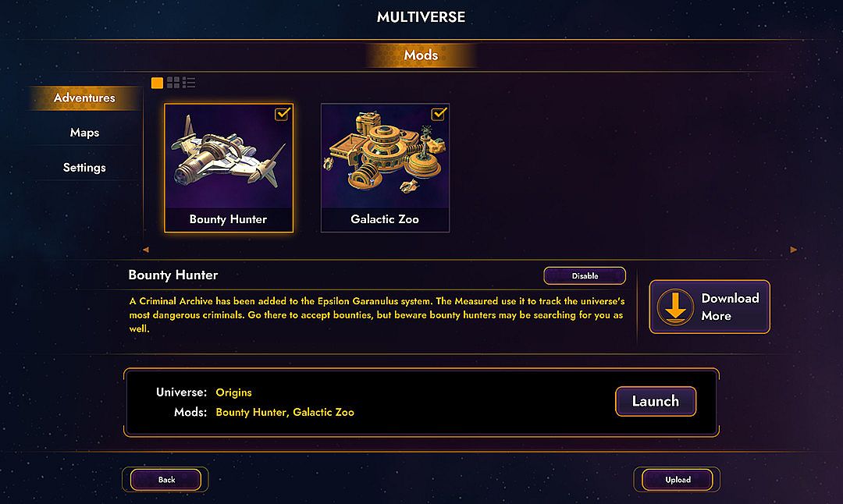Uncheck the Galactic Zoo mod checkbox
The image size is (843, 504).
pyautogui.click(x=439, y=114)
